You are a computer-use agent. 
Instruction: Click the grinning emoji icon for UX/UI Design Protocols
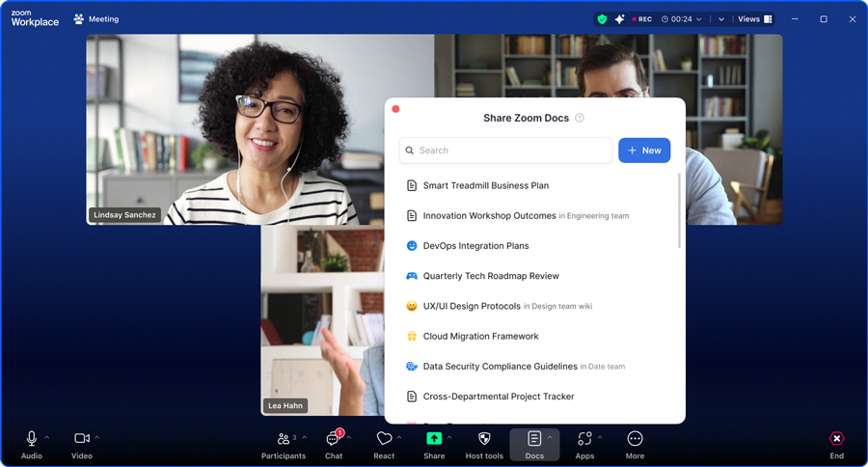click(411, 306)
